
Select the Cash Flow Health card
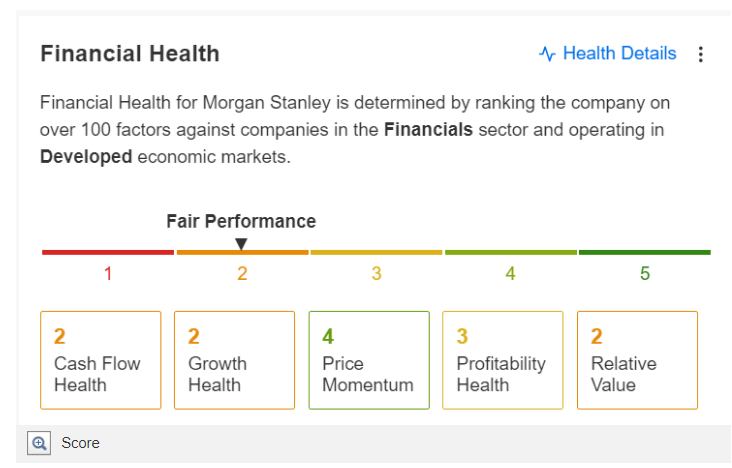pyautogui.click(x=100, y=360)
